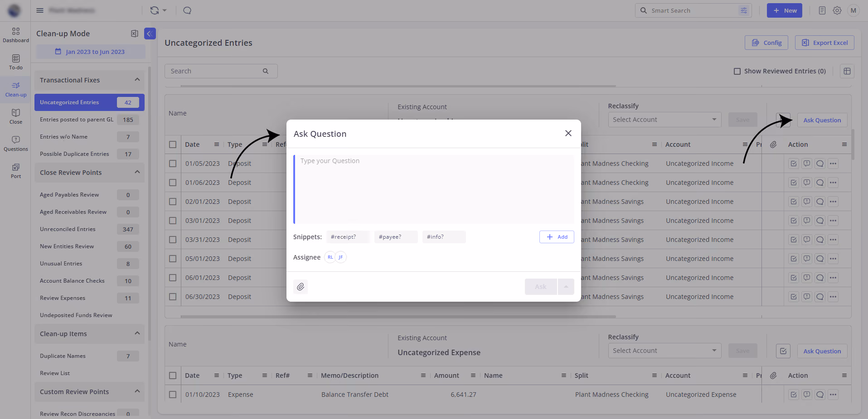Click mark-reviewed icon for 02/01/2023 row
Image resolution: width=868 pixels, height=419 pixels.
click(x=794, y=202)
